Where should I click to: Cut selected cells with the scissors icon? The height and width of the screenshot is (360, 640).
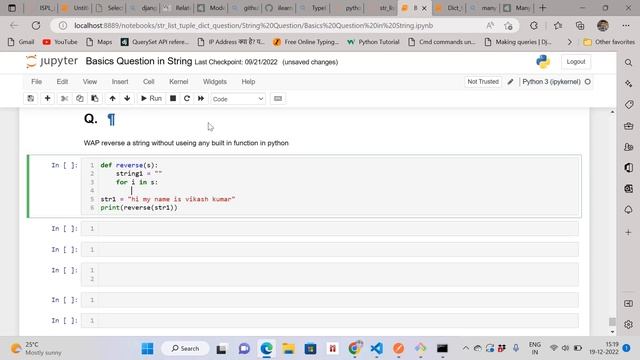pyautogui.click(x=64, y=98)
